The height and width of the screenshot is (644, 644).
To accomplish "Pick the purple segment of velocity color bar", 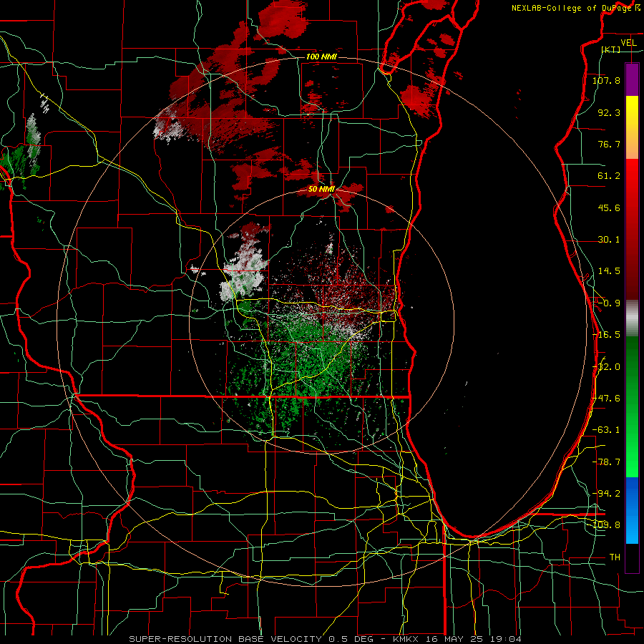I will 632,79.
